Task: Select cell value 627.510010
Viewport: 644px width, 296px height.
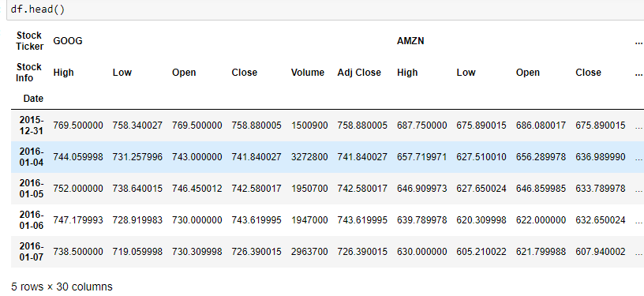Action: tap(481, 157)
